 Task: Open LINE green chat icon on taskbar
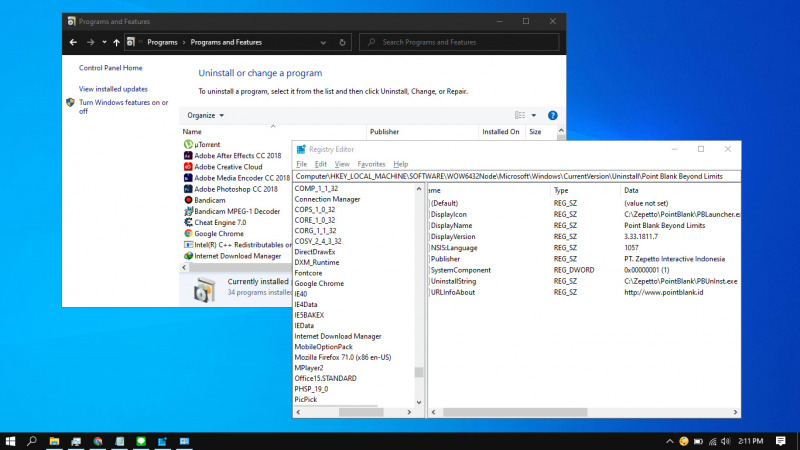(141, 441)
